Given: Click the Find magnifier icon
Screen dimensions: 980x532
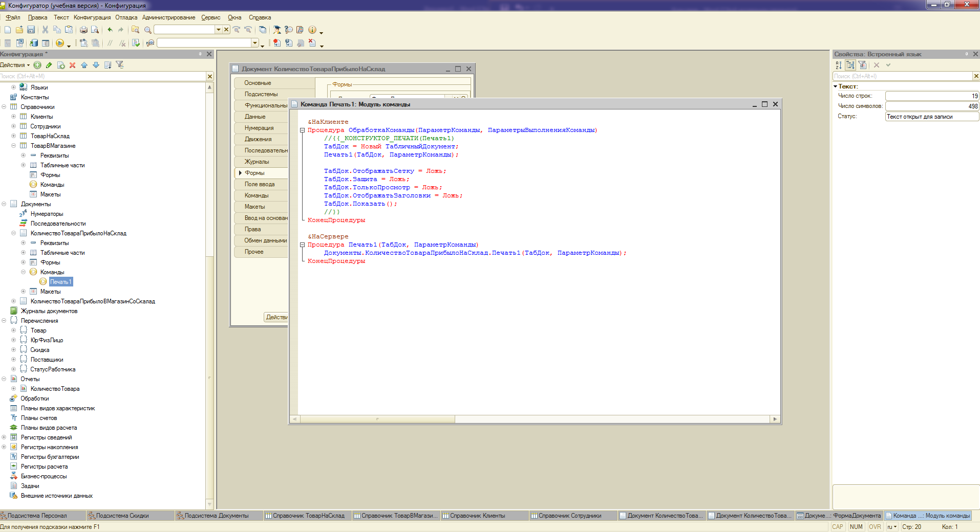Looking at the screenshot, I should [x=147, y=30].
